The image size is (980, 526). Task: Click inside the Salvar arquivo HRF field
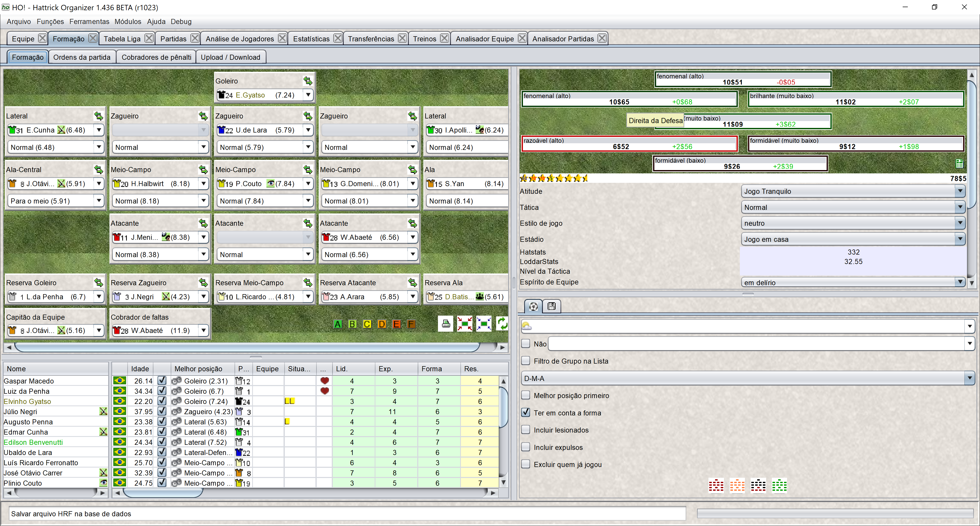tap(342, 513)
